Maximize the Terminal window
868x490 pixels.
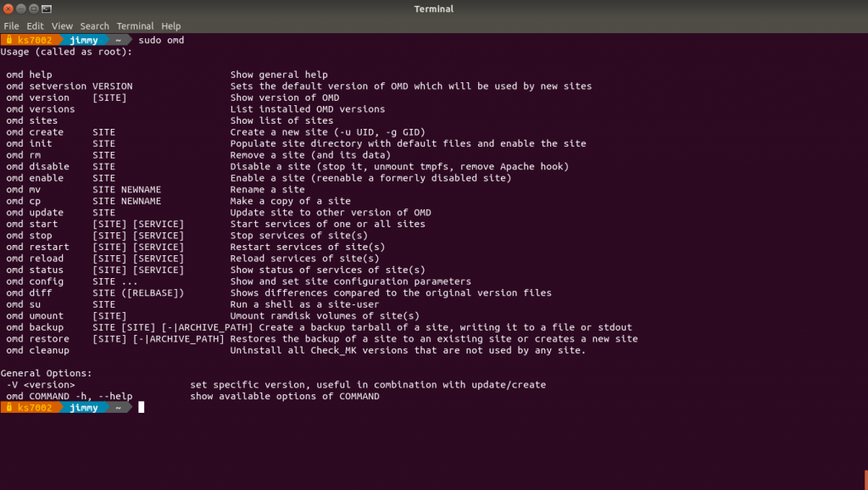pyautogui.click(x=34, y=8)
